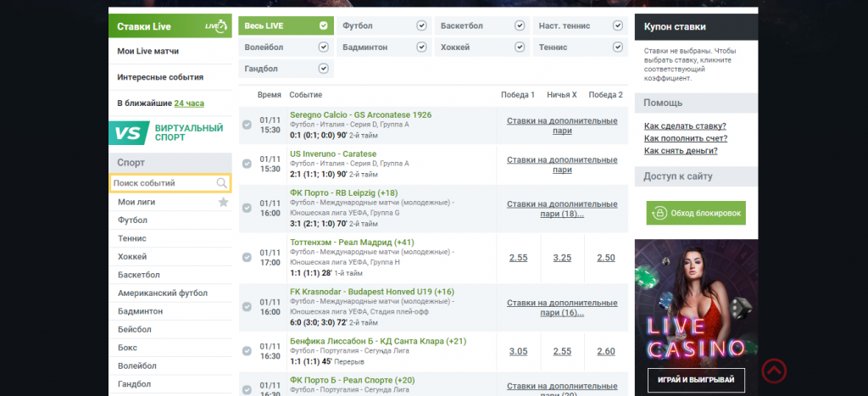Bet on draw odds 2.55 Бенфика Б match
Viewport: 868px width, 396px height.
[x=562, y=352]
